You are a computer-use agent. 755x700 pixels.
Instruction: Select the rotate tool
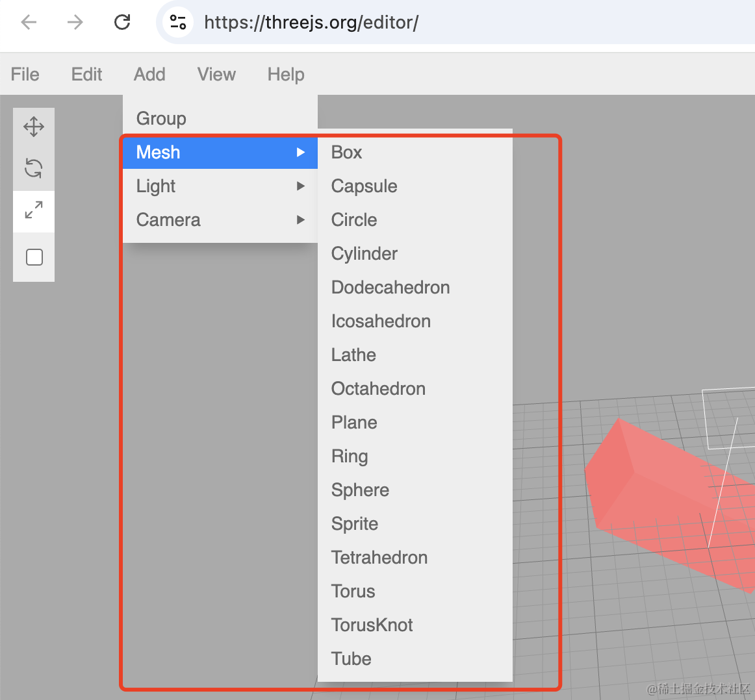tap(34, 169)
